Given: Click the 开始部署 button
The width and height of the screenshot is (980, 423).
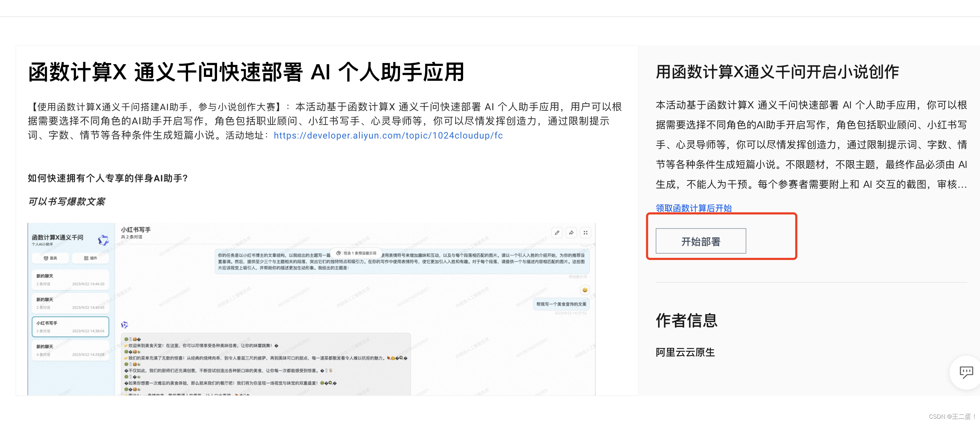Looking at the screenshot, I should (700, 241).
